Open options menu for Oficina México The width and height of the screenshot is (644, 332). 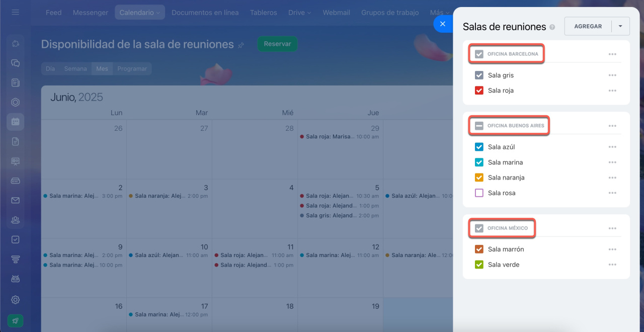(x=612, y=228)
